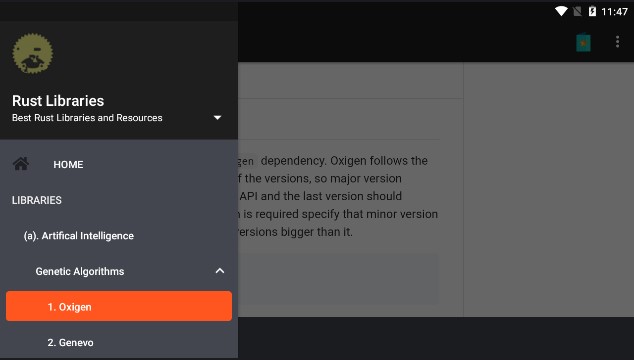Expand the Rust Libraries header dropdown arrow
The image size is (634, 360).
(x=218, y=118)
